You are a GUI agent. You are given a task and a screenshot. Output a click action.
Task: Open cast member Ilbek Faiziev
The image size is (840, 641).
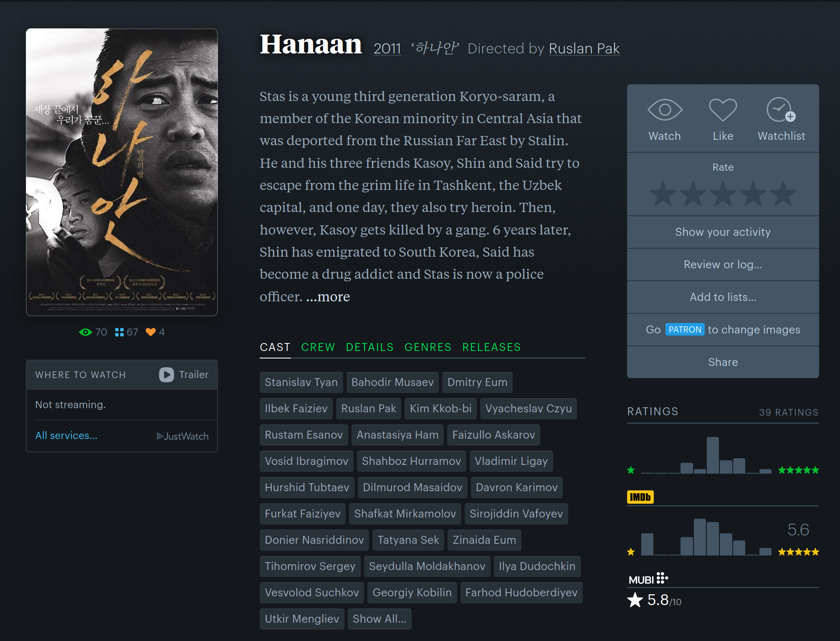(296, 409)
